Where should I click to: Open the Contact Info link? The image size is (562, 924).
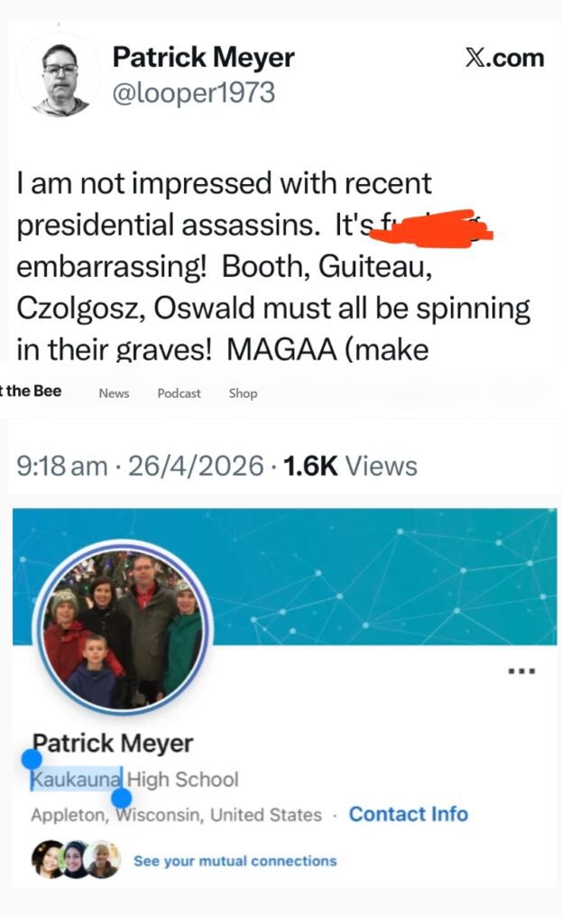coord(408,814)
